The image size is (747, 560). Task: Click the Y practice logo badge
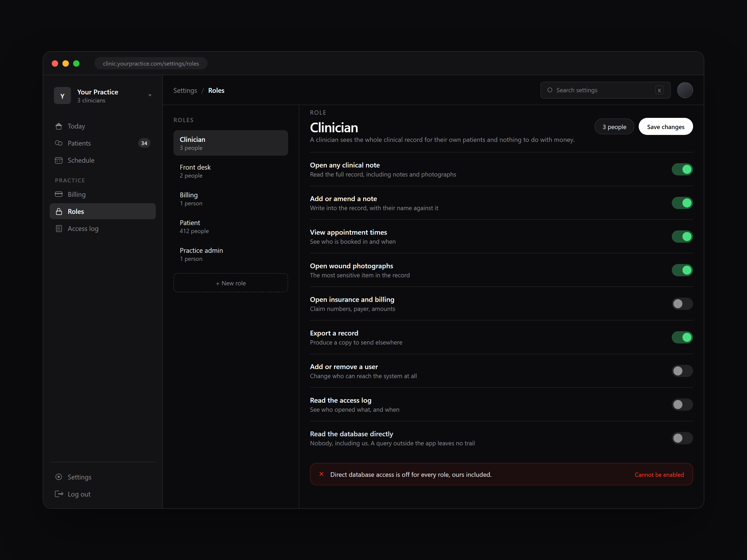click(x=62, y=96)
